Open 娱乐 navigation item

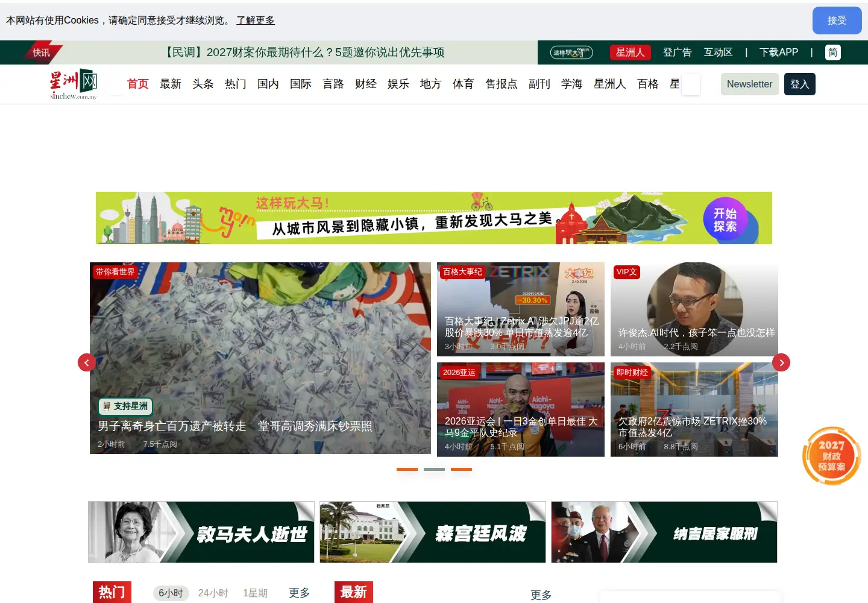pos(398,84)
